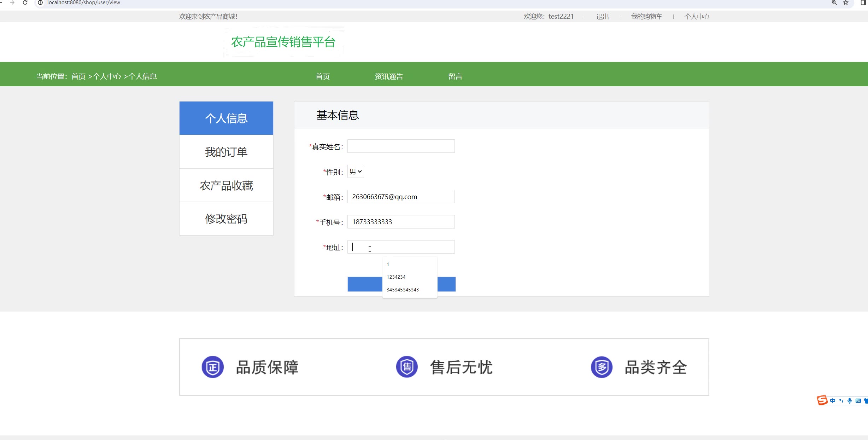The image size is (868, 440).
Task: Select autocomplete suggestion 345345345343
Action: pyautogui.click(x=403, y=290)
